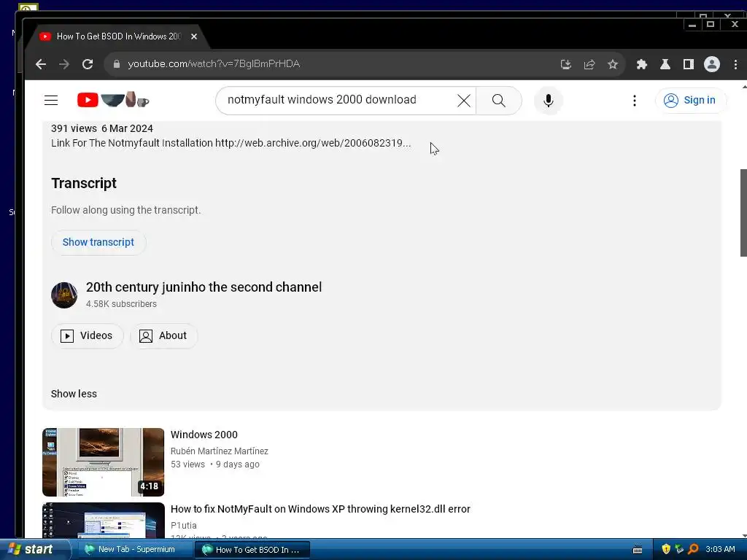Open the channel About button
This screenshot has width=747, height=560.
pyautogui.click(x=163, y=335)
